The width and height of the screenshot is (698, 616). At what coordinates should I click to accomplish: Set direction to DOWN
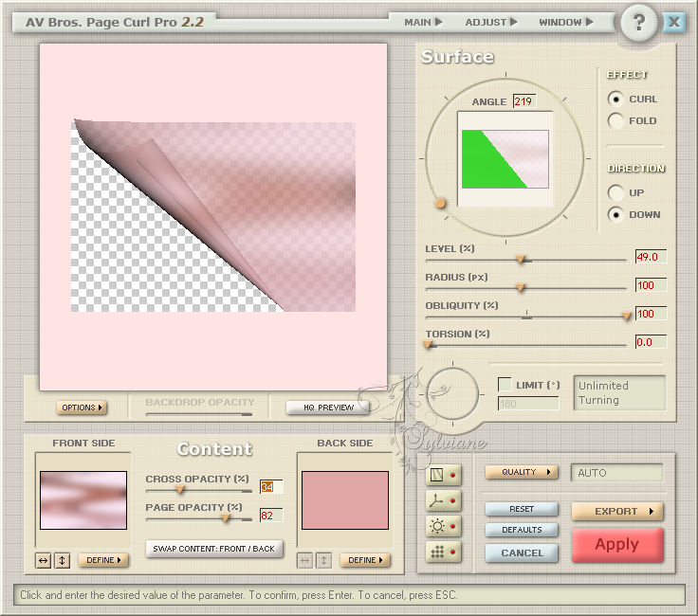[x=615, y=214]
